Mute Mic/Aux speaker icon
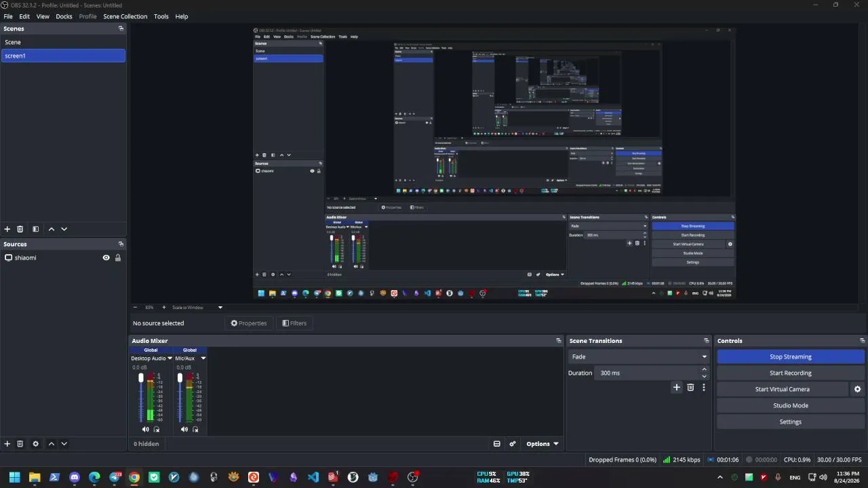868x488 pixels. [x=184, y=429]
